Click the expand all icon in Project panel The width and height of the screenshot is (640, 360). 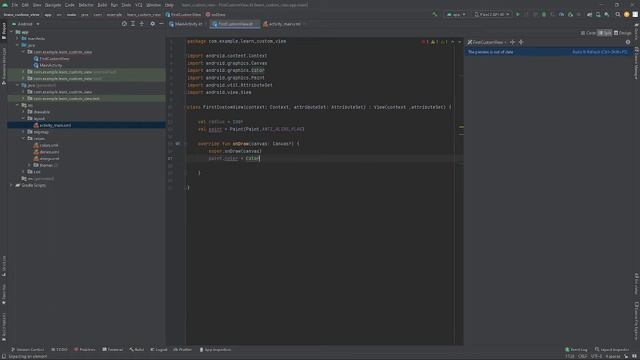[133, 24]
